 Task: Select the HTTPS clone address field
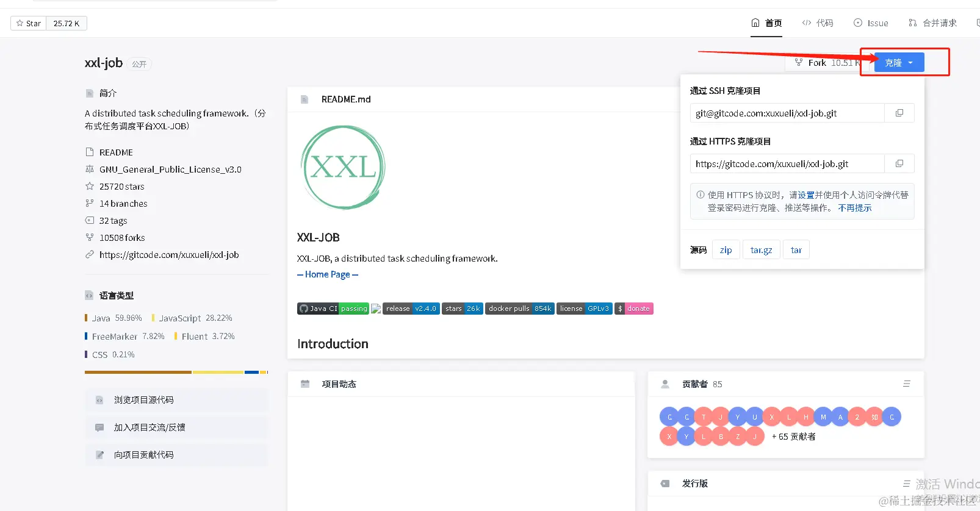coord(787,163)
